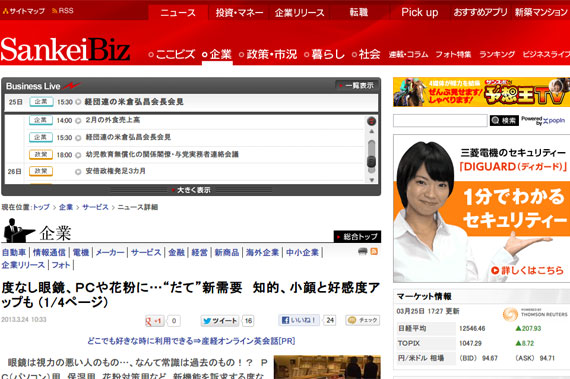The height and width of the screenshot is (379, 570).
Task: Open 2月の外食売上高 schedule item
Action: pyautogui.click(x=113, y=120)
